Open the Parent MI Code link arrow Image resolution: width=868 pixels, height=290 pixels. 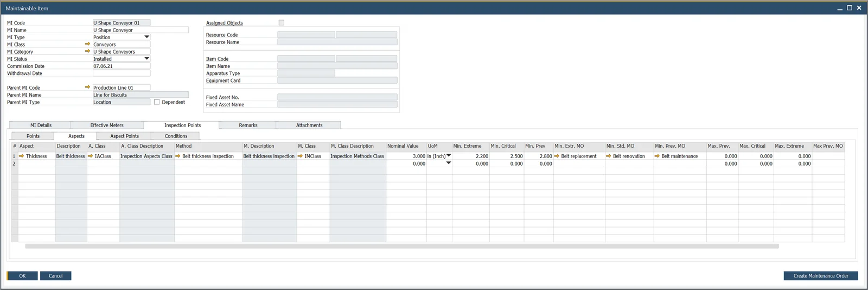point(87,87)
